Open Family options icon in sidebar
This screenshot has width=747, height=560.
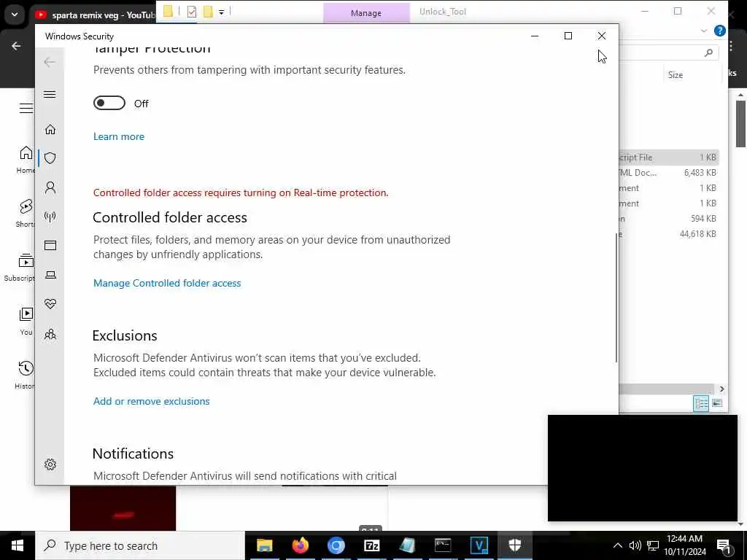click(x=50, y=334)
